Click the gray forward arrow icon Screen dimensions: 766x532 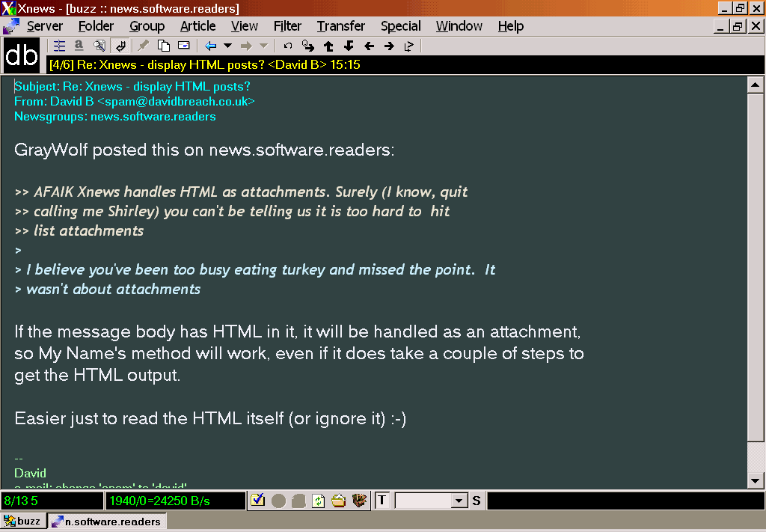246,46
